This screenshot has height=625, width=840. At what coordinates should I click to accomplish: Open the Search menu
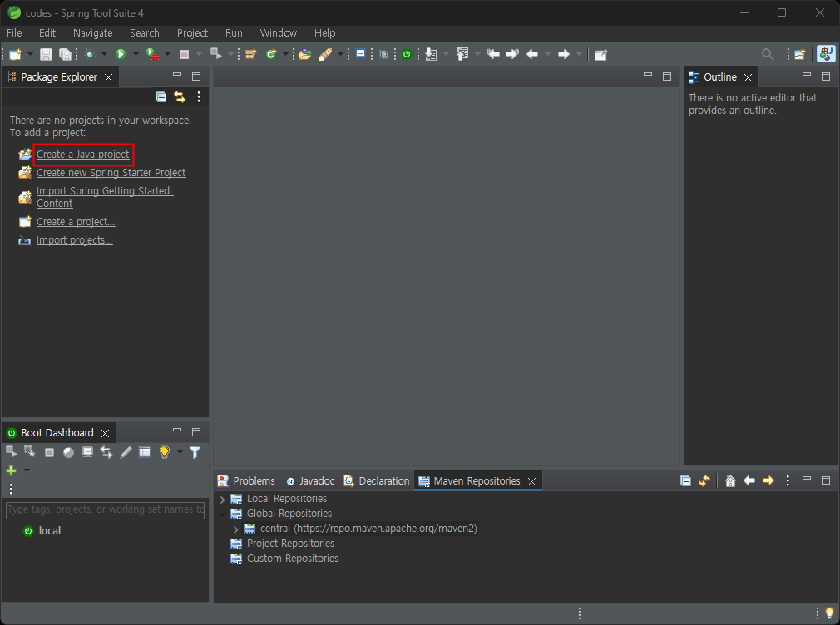pos(145,32)
